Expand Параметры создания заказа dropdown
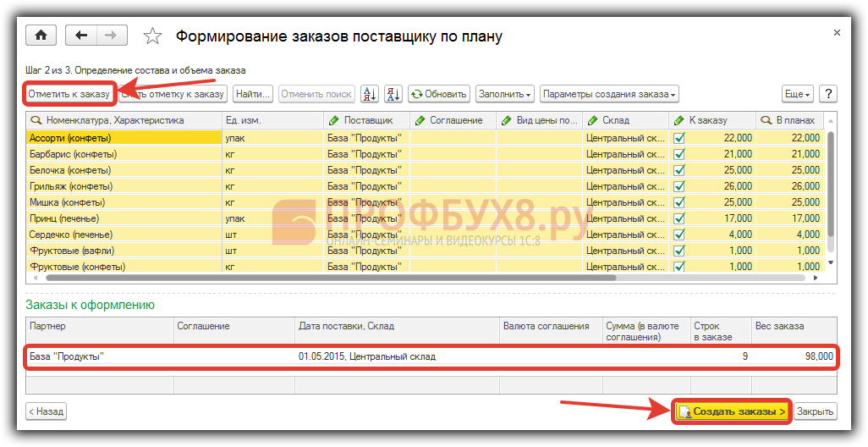This screenshot has height=447, width=868. [x=609, y=94]
